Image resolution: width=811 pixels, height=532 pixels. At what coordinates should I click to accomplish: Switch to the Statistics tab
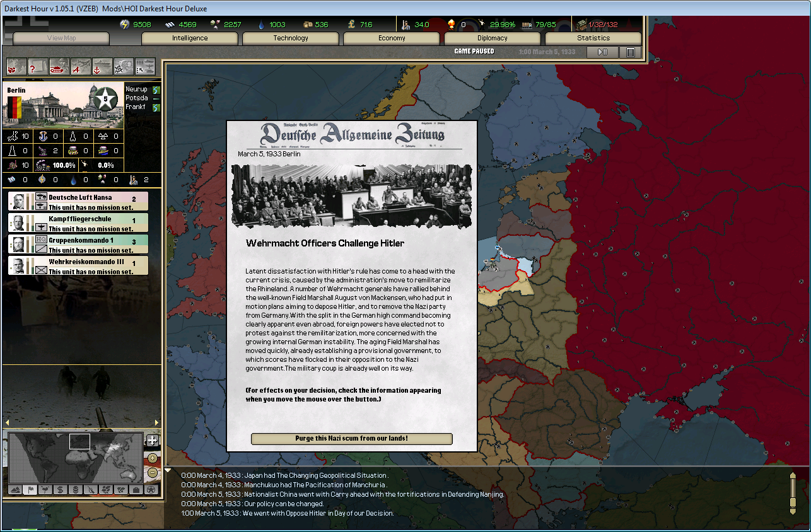click(593, 38)
